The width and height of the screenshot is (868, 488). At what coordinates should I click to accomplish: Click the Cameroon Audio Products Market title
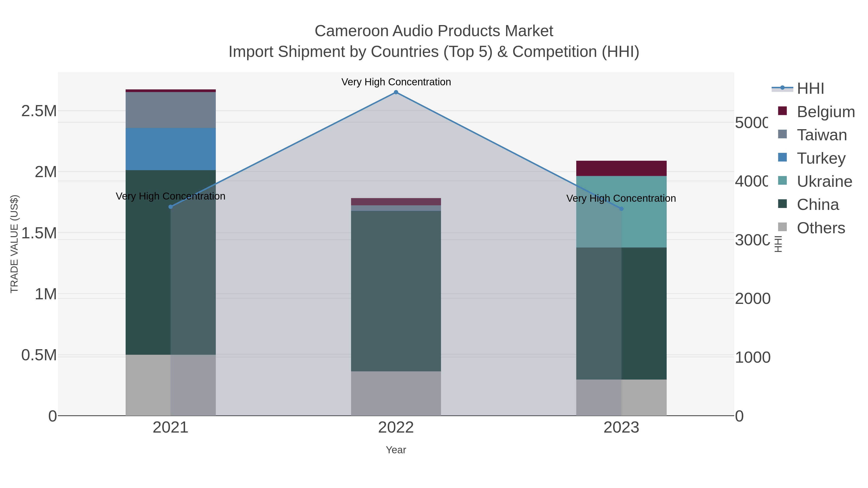pyautogui.click(x=434, y=31)
